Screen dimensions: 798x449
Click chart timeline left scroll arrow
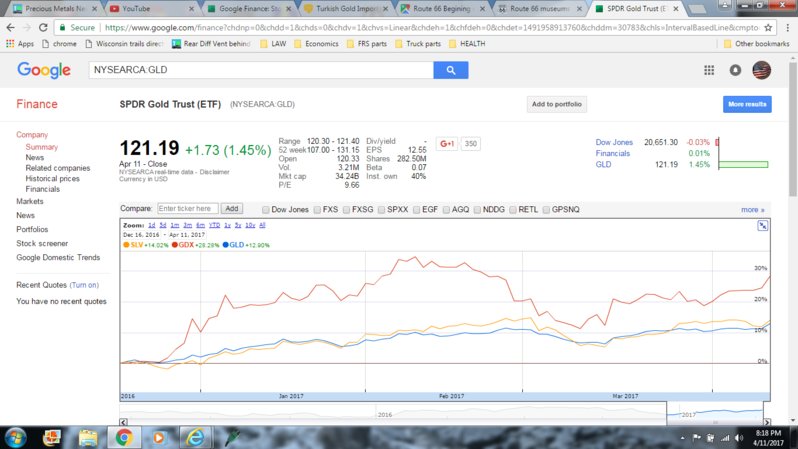pyautogui.click(x=123, y=422)
